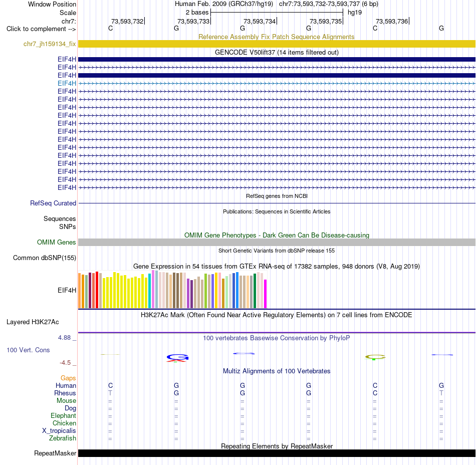
Task: Open 'Reference Assembly Fix Patch Sequence Alignments' title
Action: tap(277, 37)
